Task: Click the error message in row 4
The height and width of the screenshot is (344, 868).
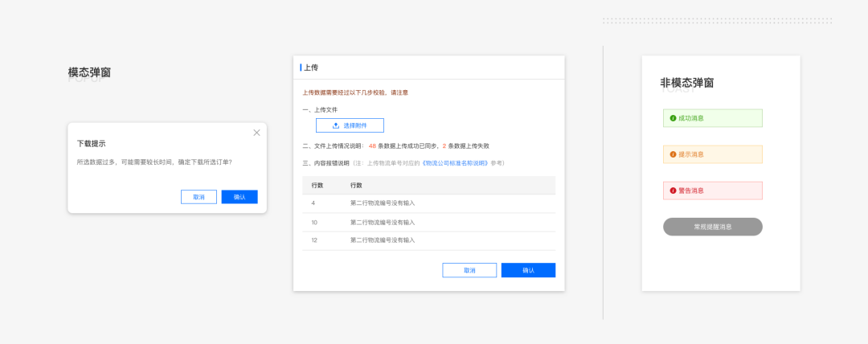Action: (383, 203)
